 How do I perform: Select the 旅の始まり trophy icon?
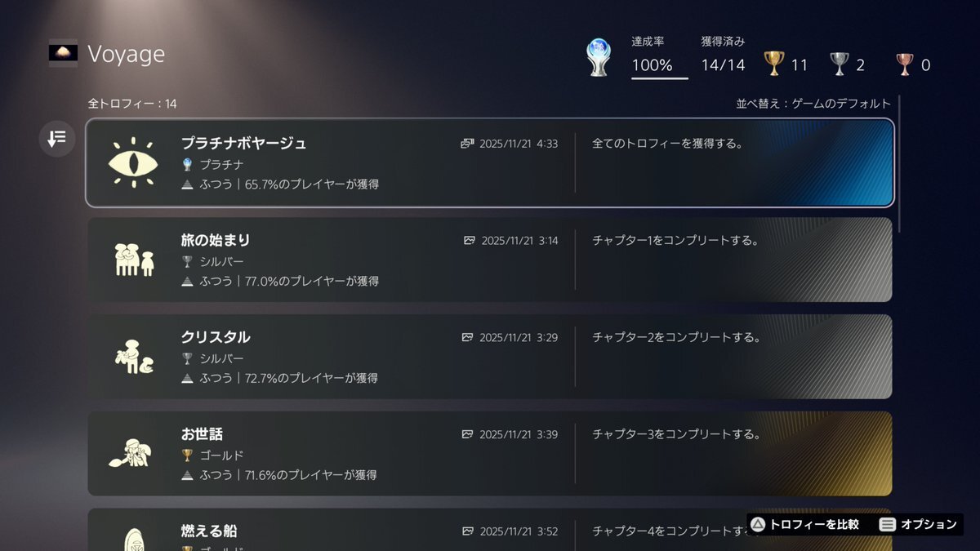point(132,260)
